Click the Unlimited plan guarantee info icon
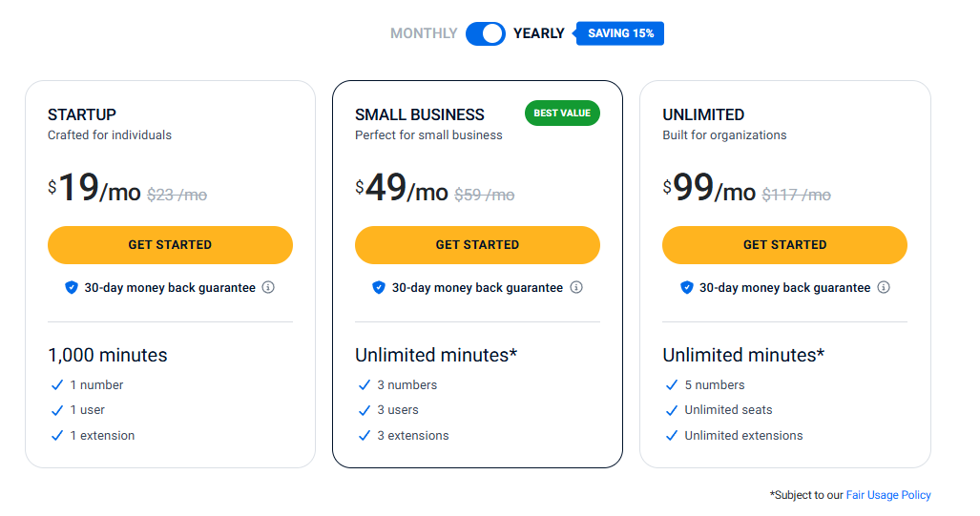Image resolution: width=980 pixels, height=516 pixels. [884, 287]
